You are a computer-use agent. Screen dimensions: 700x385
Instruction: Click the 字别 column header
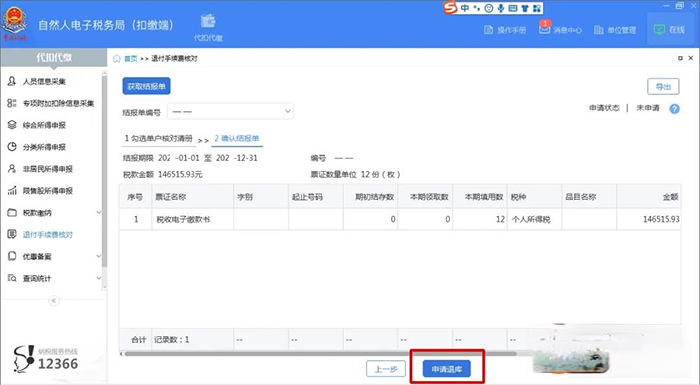coord(261,197)
